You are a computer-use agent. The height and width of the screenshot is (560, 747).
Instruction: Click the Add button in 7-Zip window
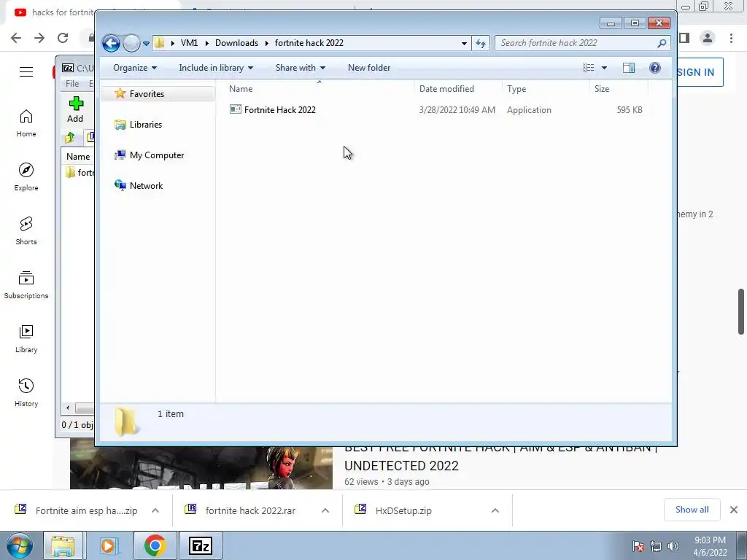point(76,109)
